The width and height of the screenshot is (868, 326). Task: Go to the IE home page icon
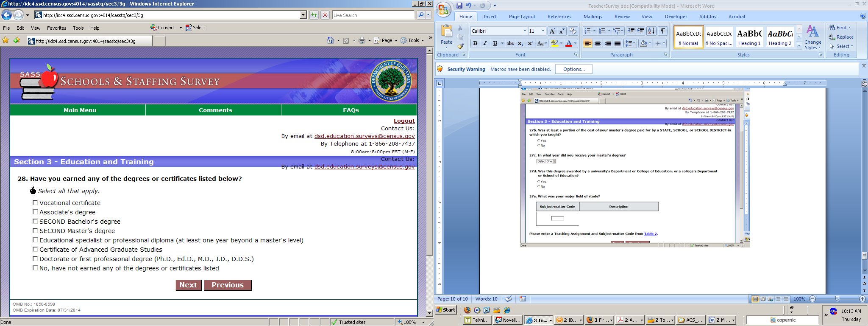(x=331, y=40)
